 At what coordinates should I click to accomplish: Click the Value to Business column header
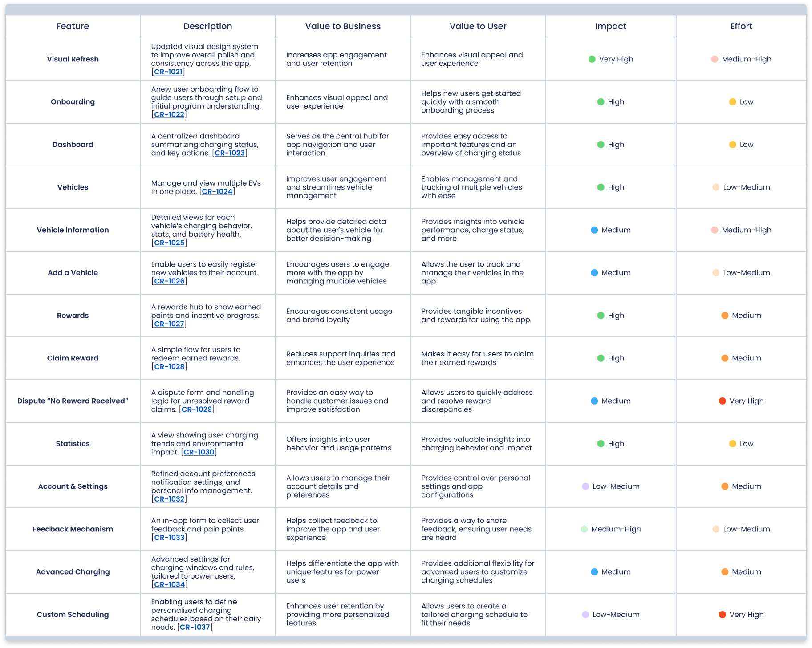pos(343,26)
